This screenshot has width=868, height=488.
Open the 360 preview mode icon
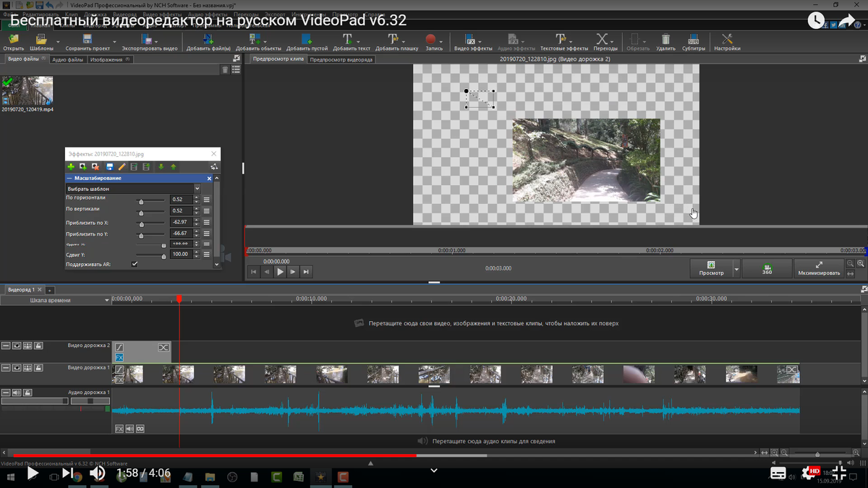pos(767,268)
